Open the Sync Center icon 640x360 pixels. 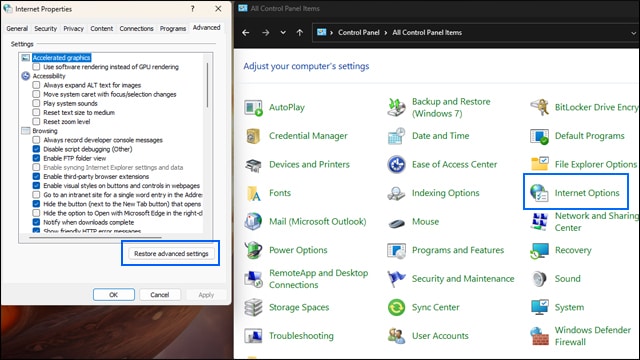[396, 307]
